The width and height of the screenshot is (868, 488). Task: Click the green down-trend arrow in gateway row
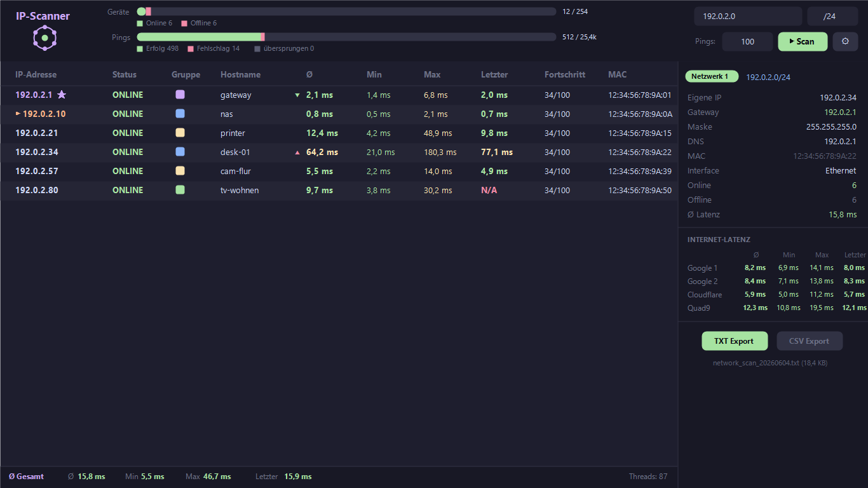[297, 95]
